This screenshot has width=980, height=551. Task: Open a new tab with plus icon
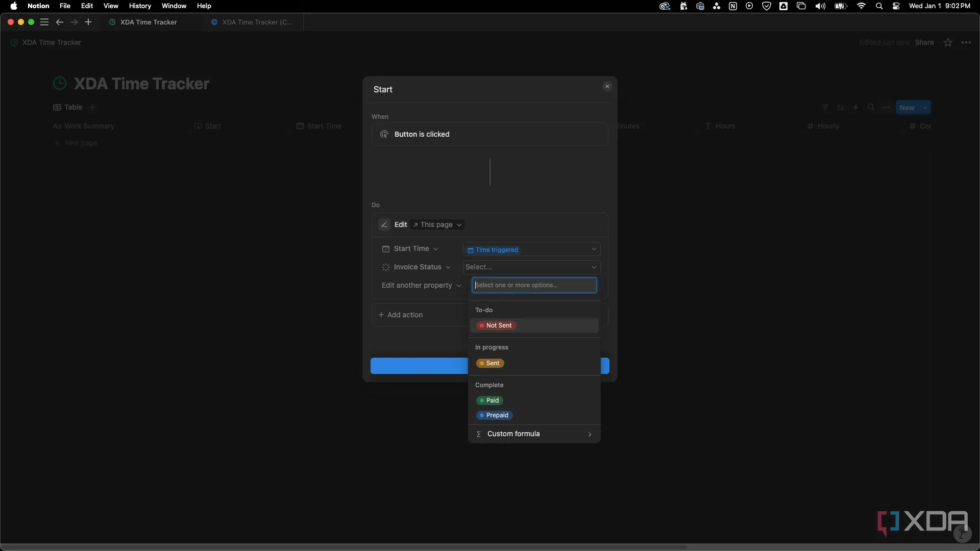pyautogui.click(x=88, y=22)
